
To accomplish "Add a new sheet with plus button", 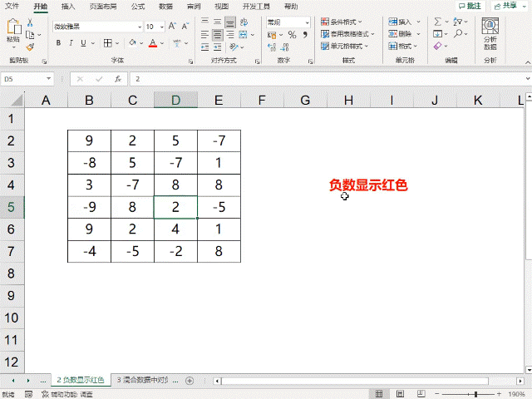I will point(190,381).
